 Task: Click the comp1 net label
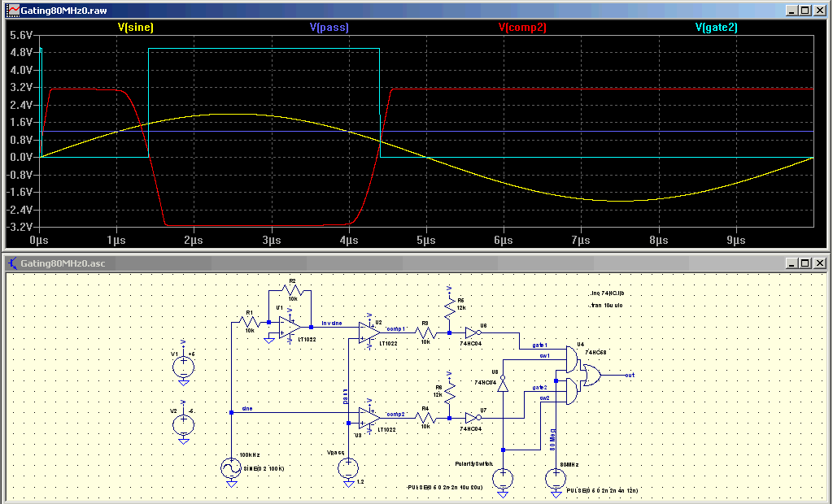(x=396, y=328)
